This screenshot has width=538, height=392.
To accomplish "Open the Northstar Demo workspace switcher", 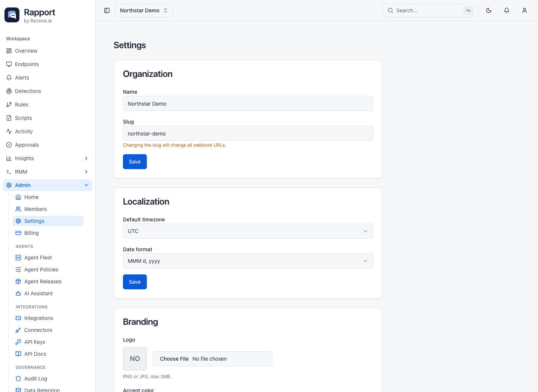I will pos(144,10).
